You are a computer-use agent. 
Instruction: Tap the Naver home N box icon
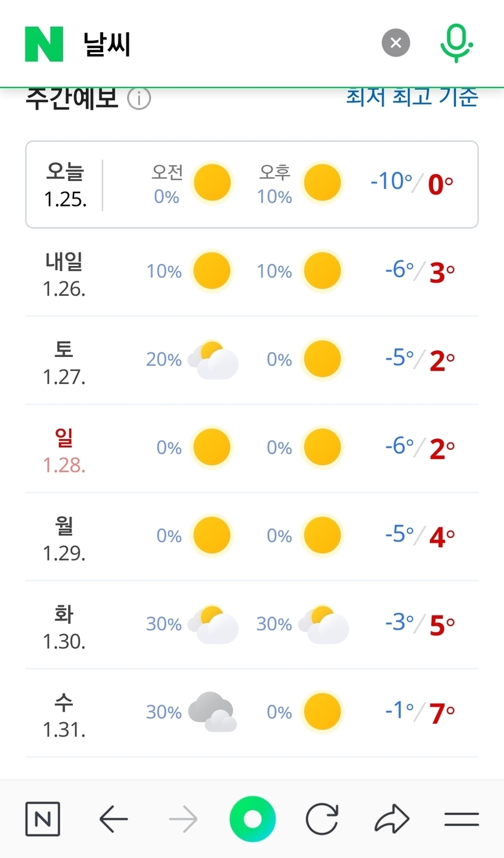pos(43,819)
